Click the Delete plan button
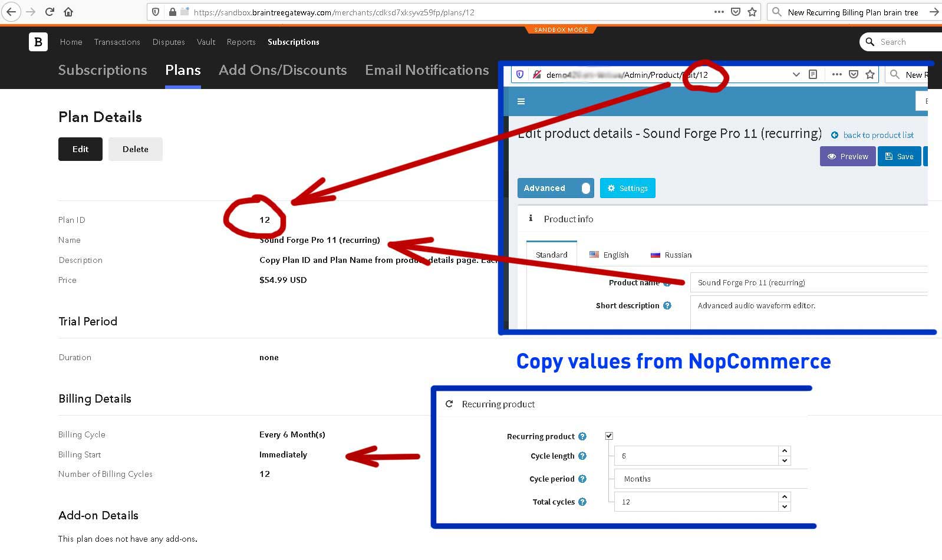 pos(136,149)
